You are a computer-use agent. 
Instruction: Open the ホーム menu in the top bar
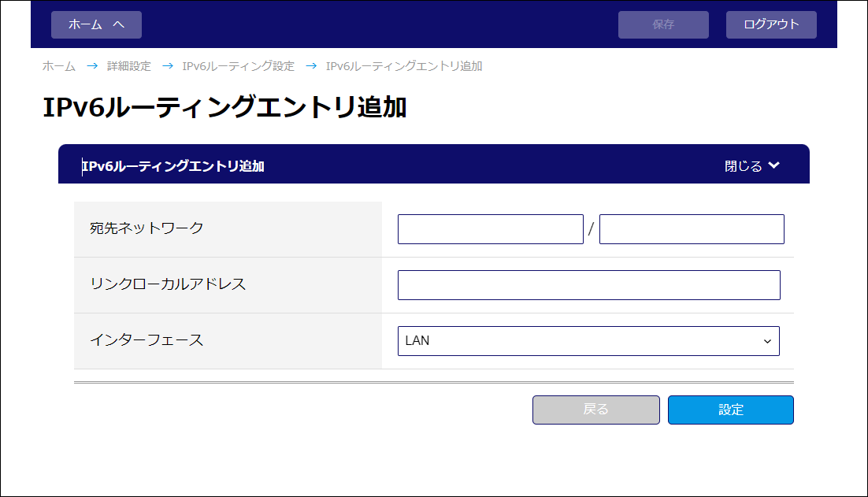pyautogui.click(x=96, y=24)
